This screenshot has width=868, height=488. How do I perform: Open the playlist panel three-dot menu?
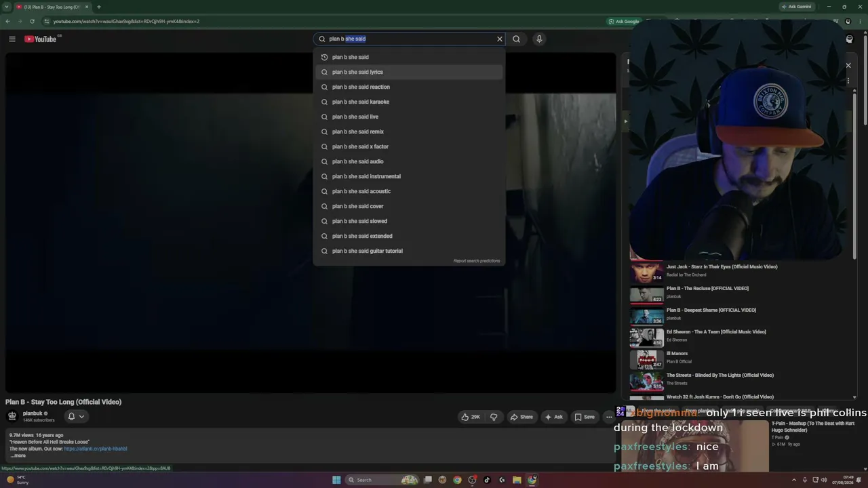(x=848, y=81)
